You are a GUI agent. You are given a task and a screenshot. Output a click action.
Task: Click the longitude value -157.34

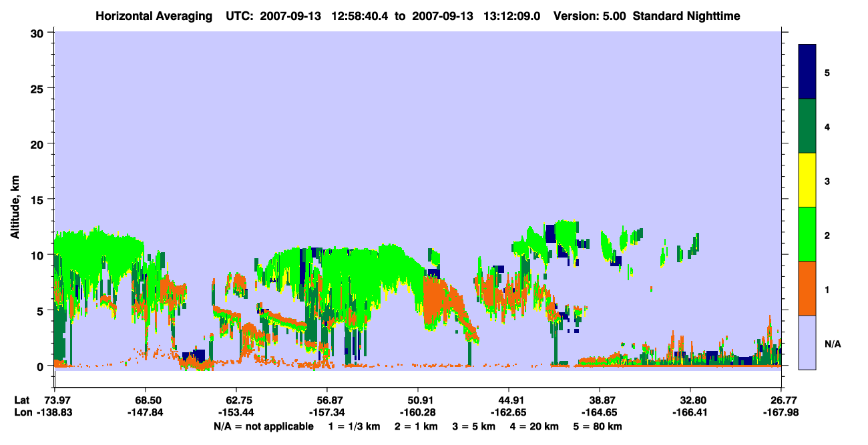327,413
